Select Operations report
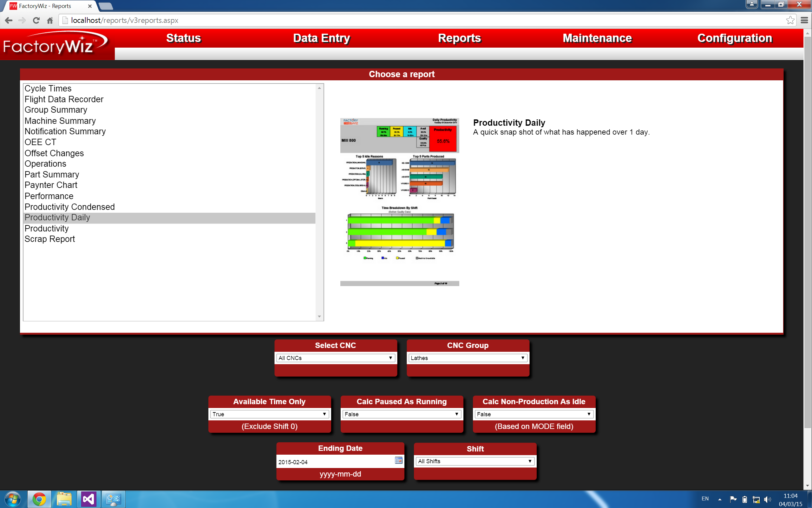The height and width of the screenshot is (508, 812). point(169,164)
